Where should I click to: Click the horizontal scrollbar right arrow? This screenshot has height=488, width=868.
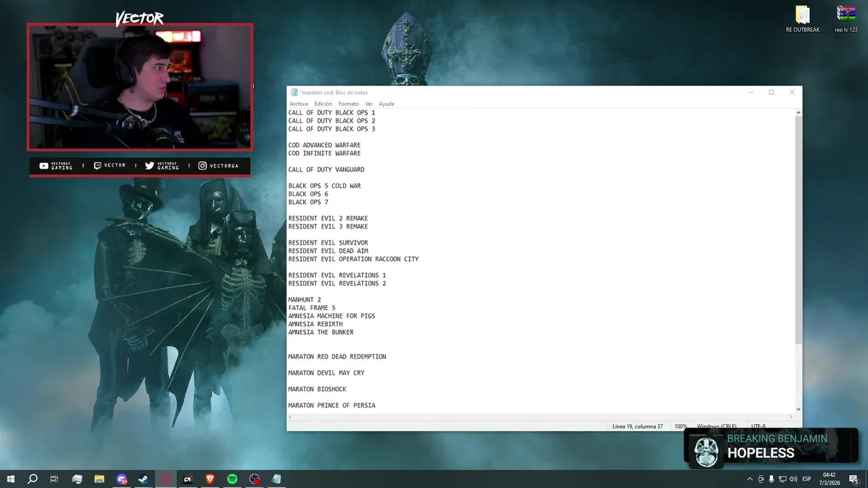(x=791, y=417)
